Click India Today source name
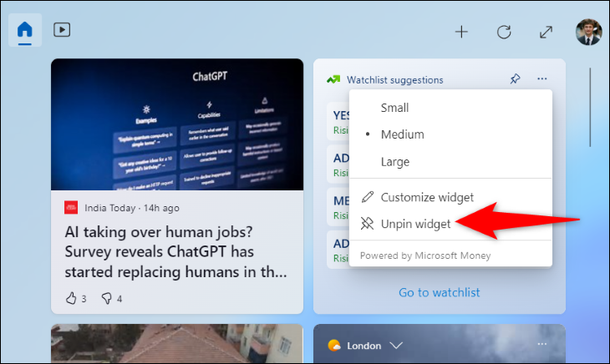The image size is (610, 364). click(x=109, y=208)
